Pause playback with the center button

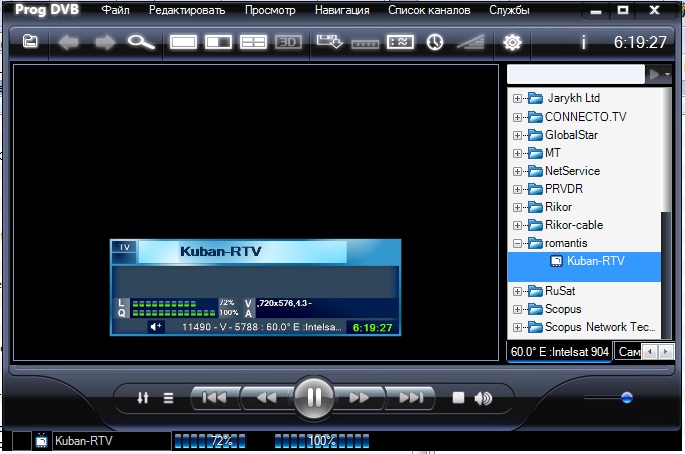314,397
